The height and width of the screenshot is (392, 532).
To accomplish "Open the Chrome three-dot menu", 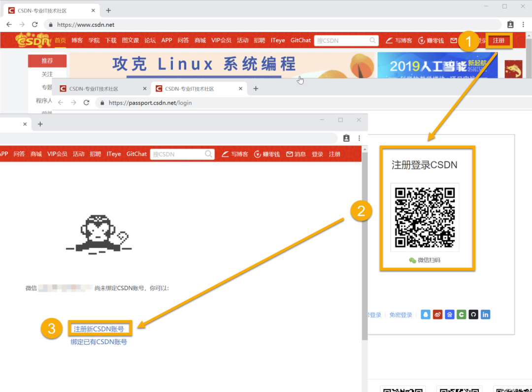I will coord(524,24).
